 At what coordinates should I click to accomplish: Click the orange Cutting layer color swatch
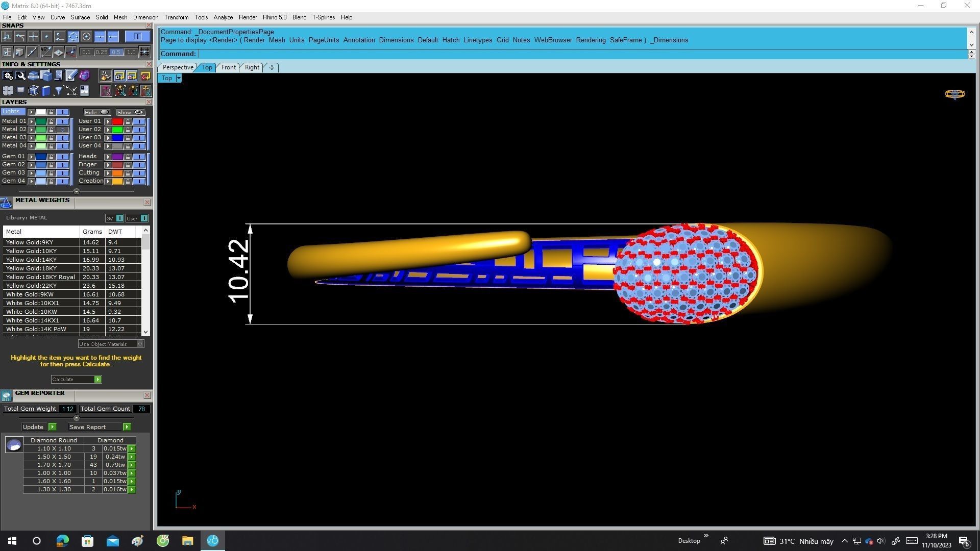click(x=117, y=173)
